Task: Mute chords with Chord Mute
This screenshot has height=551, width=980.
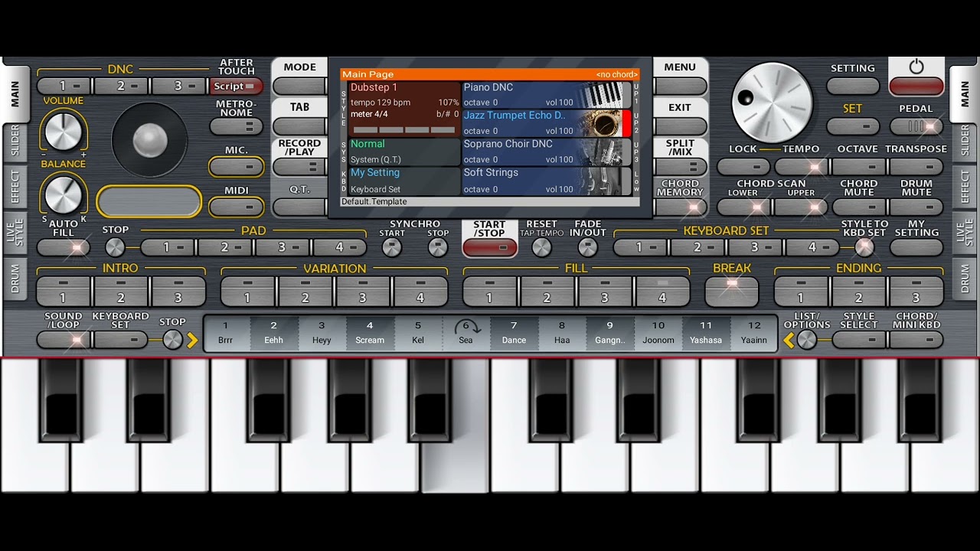Action: tap(858, 207)
